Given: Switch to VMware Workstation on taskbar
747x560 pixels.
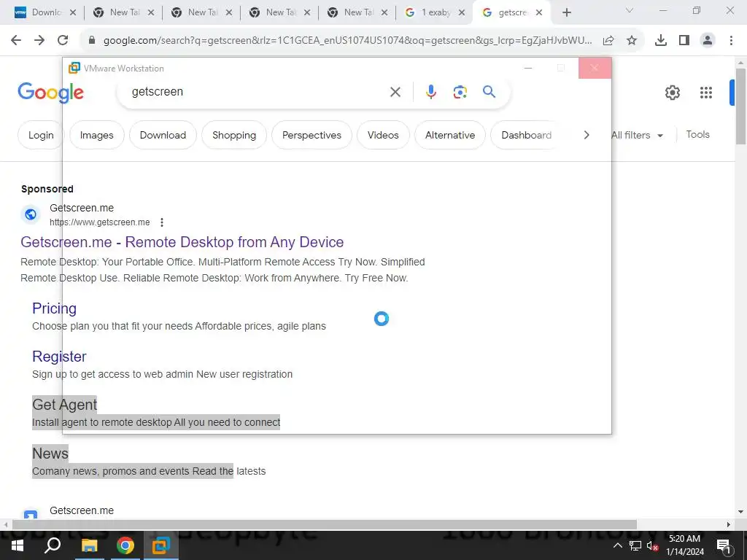Looking at the screenshot, I should 161,545.
